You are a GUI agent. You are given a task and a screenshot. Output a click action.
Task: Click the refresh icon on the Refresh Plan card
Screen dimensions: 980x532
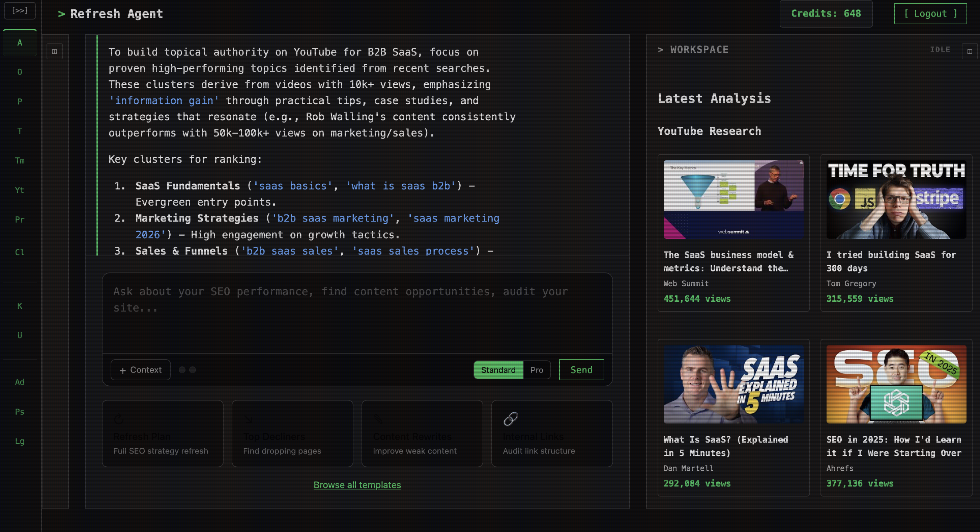click(118, 419)
